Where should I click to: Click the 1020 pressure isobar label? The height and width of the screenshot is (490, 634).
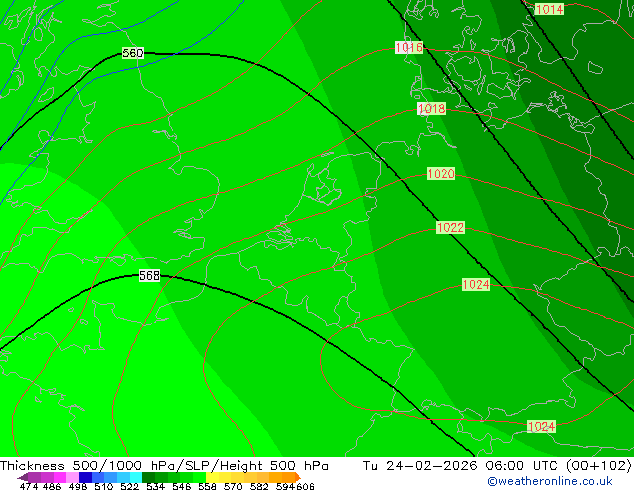(x=441, y=174)
